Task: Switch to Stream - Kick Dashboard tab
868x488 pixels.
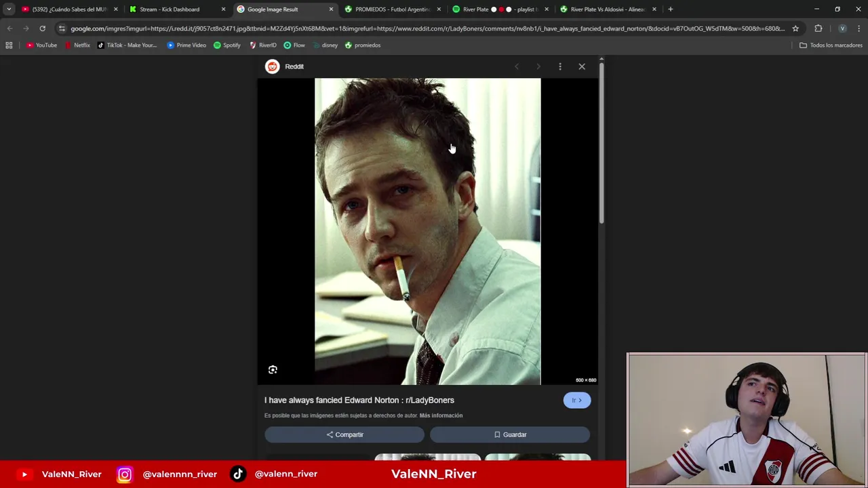Action: tap(170, 9)
